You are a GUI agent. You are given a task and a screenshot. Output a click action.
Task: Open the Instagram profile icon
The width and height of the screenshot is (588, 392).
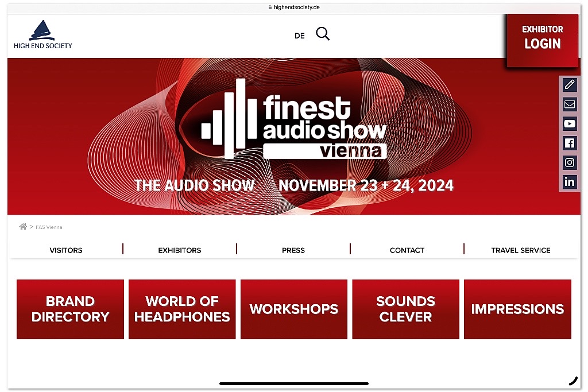tap(570, 162)
